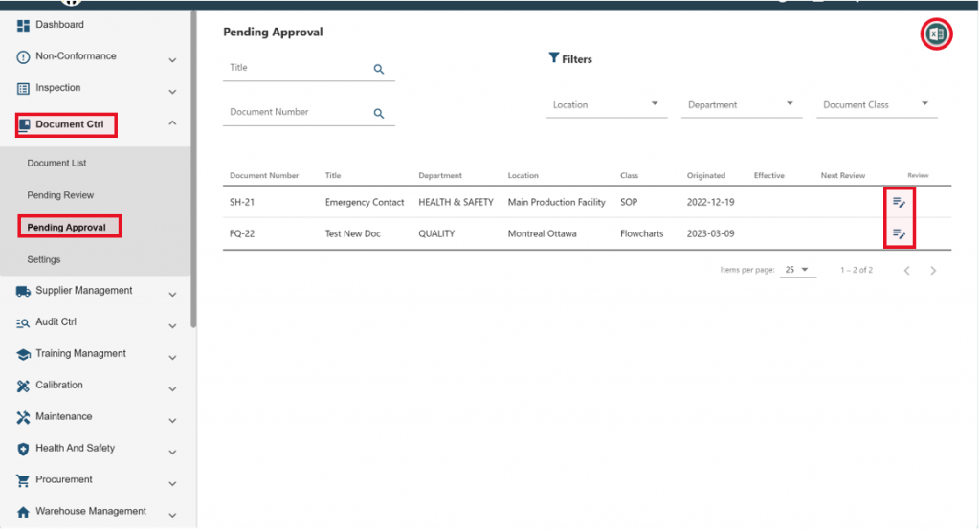Click the sidebar vertical scrollbar

tap(194, 172)
